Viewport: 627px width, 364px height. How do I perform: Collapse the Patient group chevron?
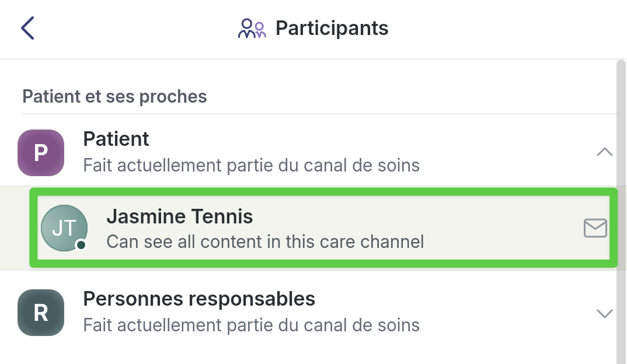604,152
